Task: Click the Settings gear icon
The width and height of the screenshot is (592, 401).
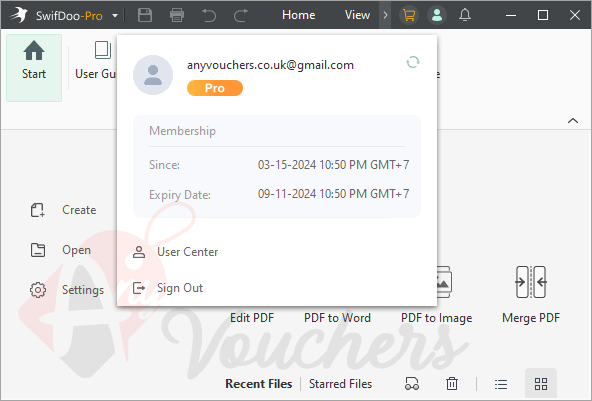Action: (x=38, y=290)
